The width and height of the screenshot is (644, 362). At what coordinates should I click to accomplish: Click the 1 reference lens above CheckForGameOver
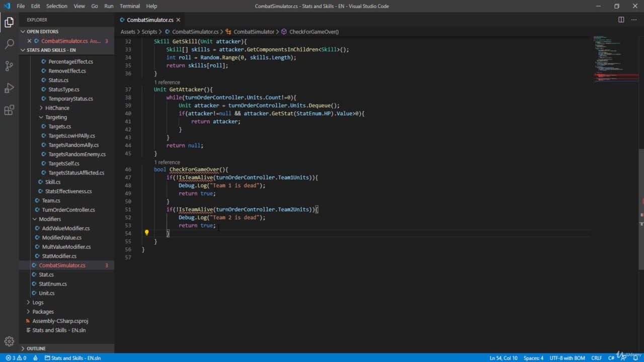(x=167, y=162)
